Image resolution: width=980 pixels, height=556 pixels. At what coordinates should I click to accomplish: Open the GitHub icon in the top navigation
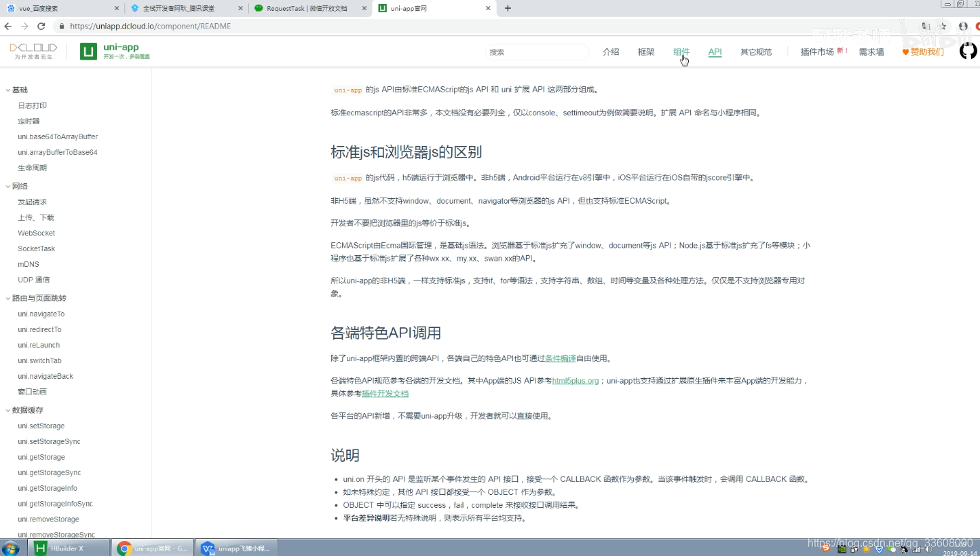[x=968, y=50]
